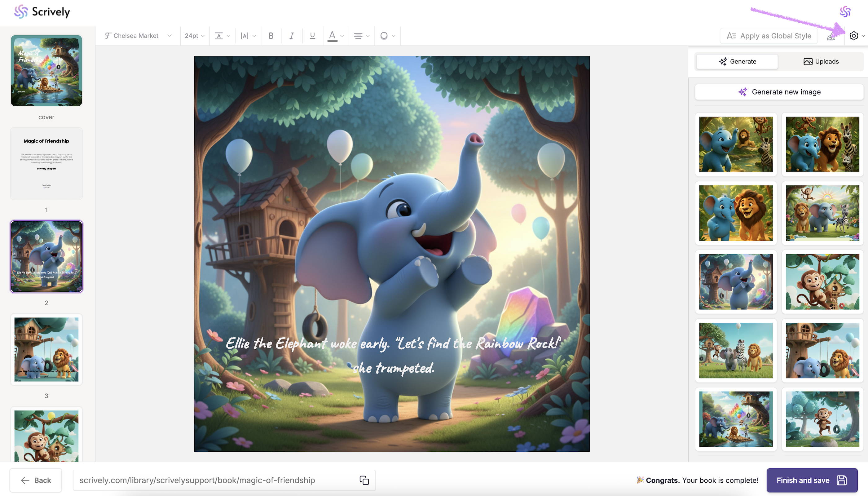868x496 pixels.
Task: Toggle underline formatting
Action: point(312,36)
